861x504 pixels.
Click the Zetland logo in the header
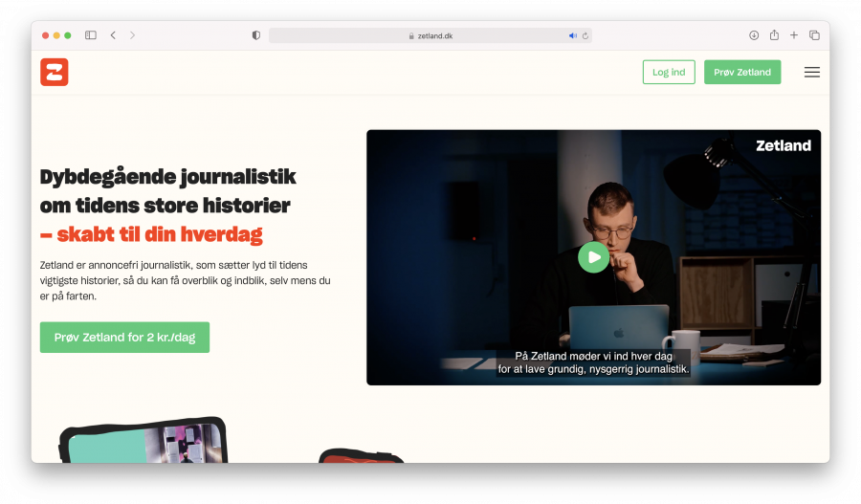click(55, 72)
